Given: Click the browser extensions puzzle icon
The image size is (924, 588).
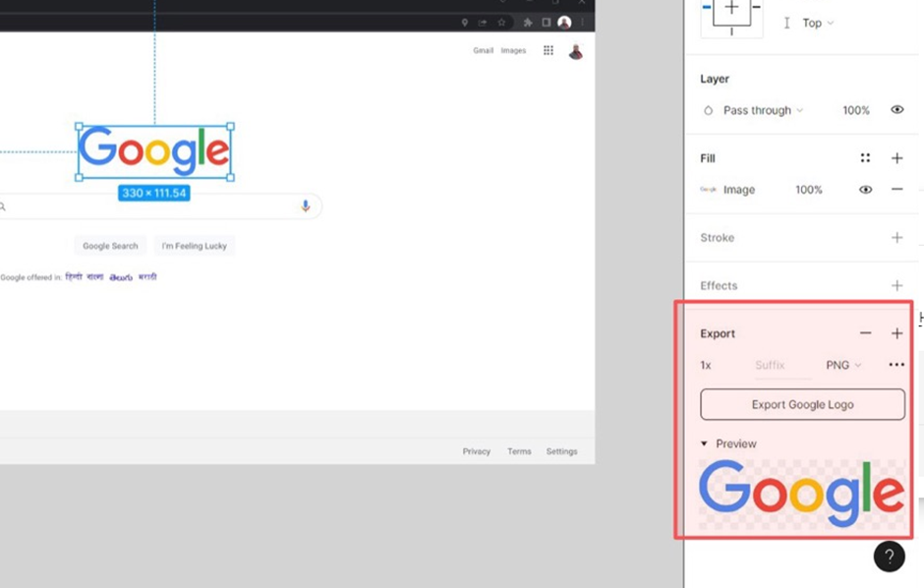Looking at the screenshot, I should (528, 23).
